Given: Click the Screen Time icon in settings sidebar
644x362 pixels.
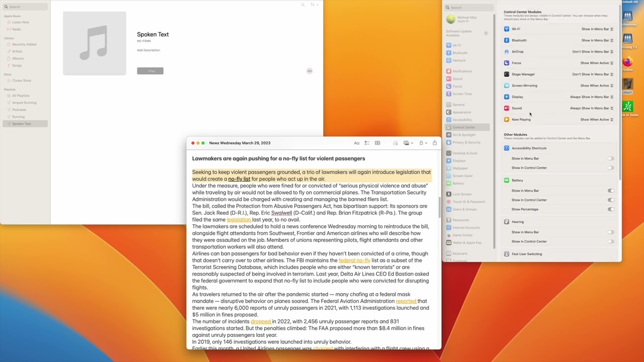Looking at the screenshot, I should pyautogui.click(x=449, y=94).
